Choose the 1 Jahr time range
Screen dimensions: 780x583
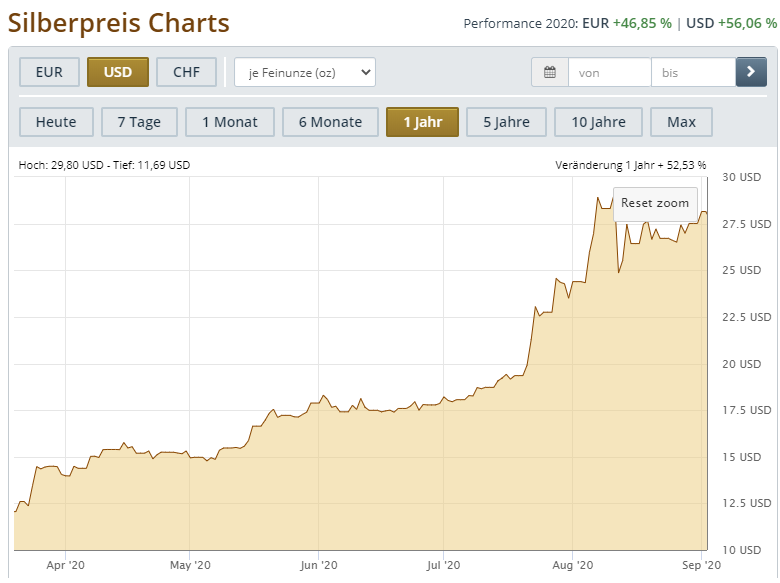pos(422,122)
